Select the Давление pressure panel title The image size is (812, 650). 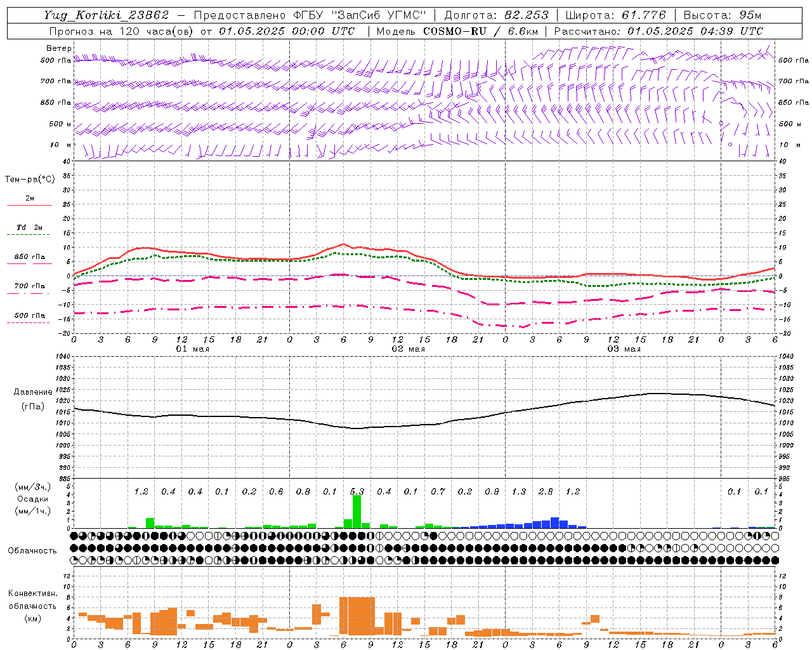tap(33, 392)
